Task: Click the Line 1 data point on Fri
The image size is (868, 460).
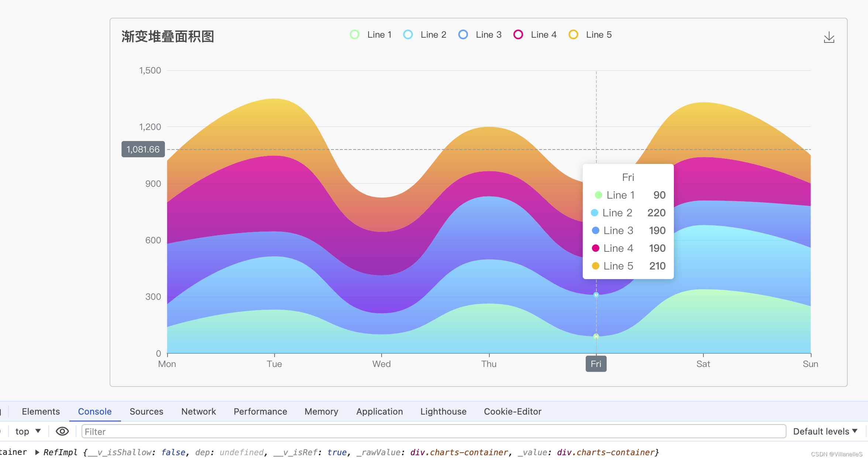Action: 596,336
